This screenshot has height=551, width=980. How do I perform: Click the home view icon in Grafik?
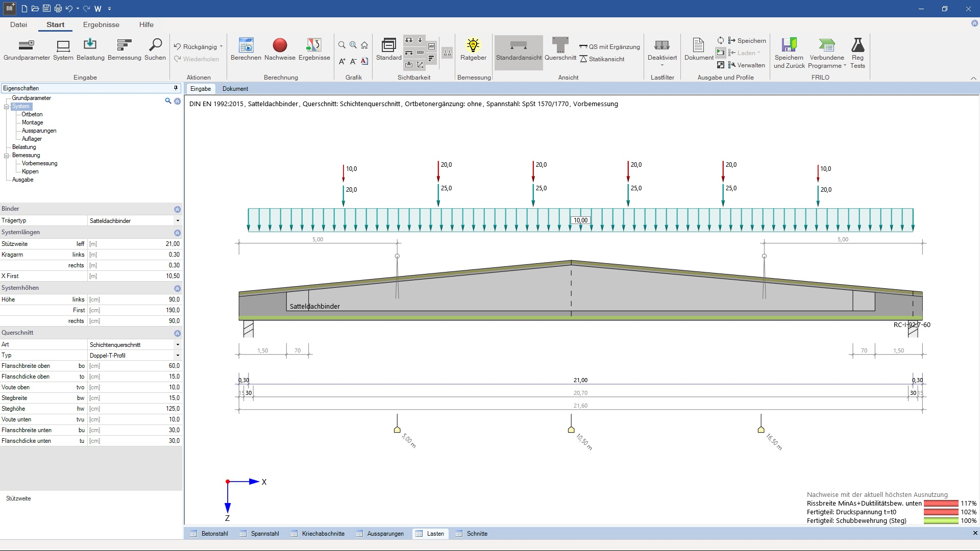pyautogui.click(x=364, y=45)
